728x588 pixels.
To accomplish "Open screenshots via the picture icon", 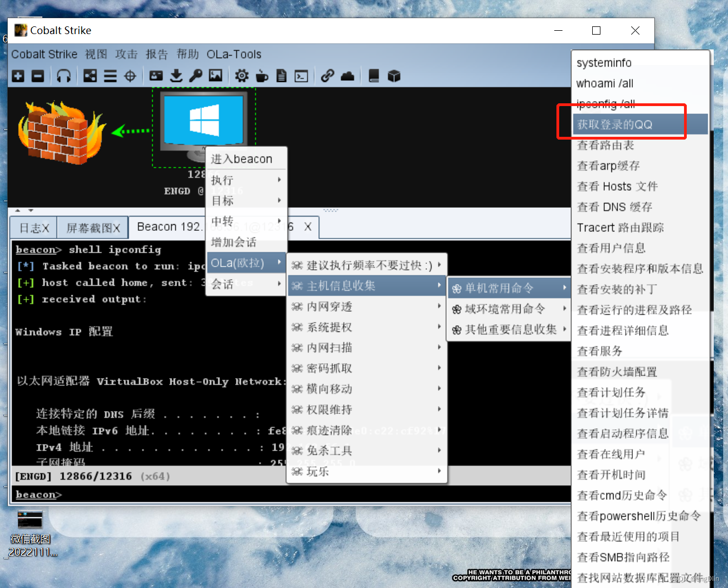I will 216,76.
